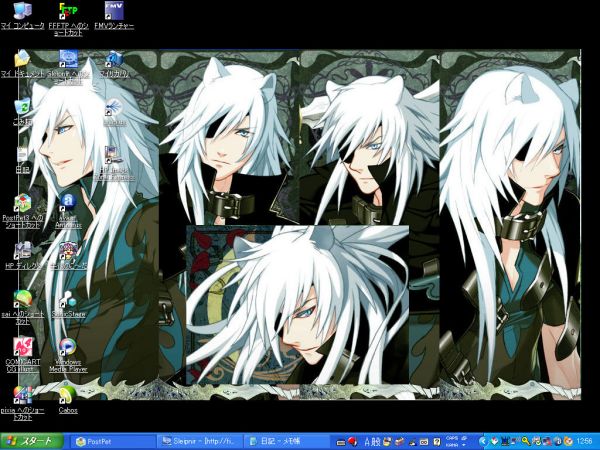The width and height of the screenshot is (600, 450).
Task: Open the HP Image Zone Express icon
Action: tap(114, 155)
